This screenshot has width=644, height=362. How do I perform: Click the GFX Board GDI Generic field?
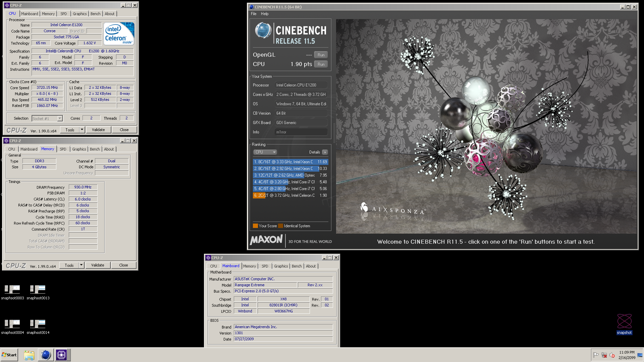click(301, 123)
